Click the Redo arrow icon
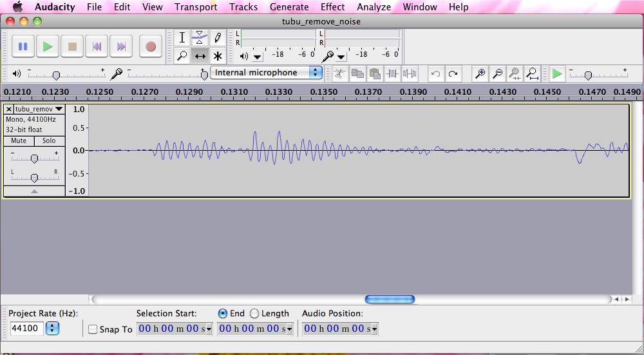The image size is (644, 355). [453, 73]
